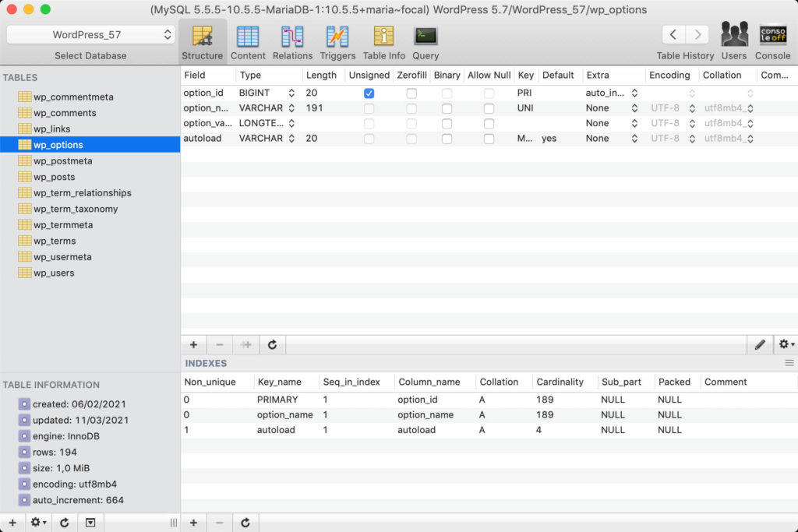
Task: Open the Triggers view
Action: point(337,43)
